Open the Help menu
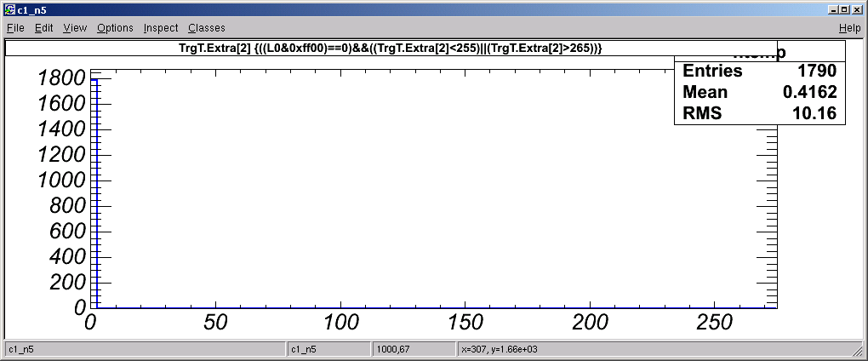The image size is (868, 361). pyautogui.click(x=849, y=28)
